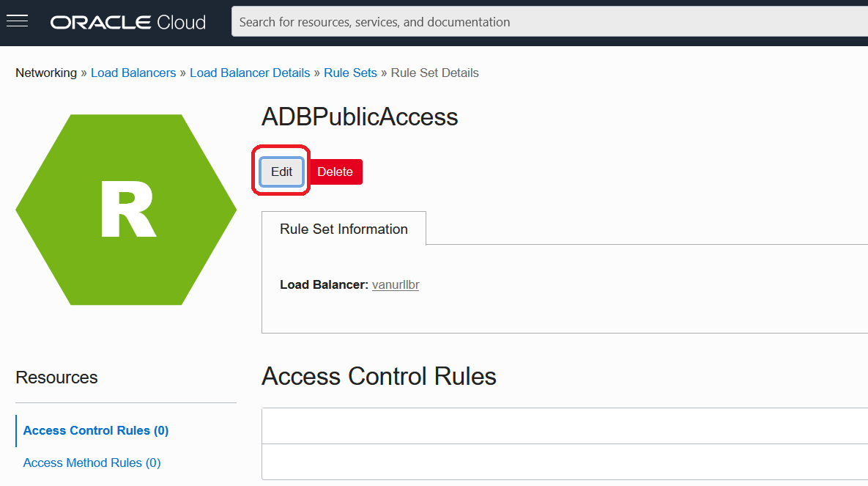
Task: Click the Access Control Rules heading
Action: click(x=379, y=376)
